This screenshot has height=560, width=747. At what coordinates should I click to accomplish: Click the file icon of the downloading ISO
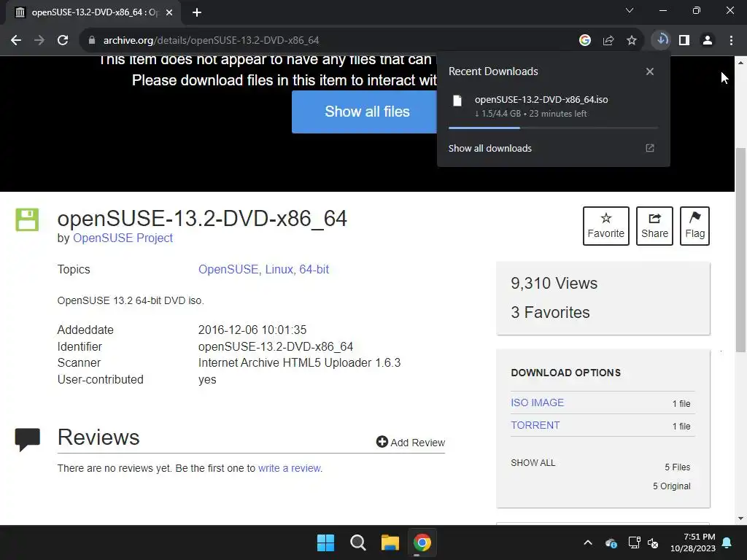tap(457, 101)
